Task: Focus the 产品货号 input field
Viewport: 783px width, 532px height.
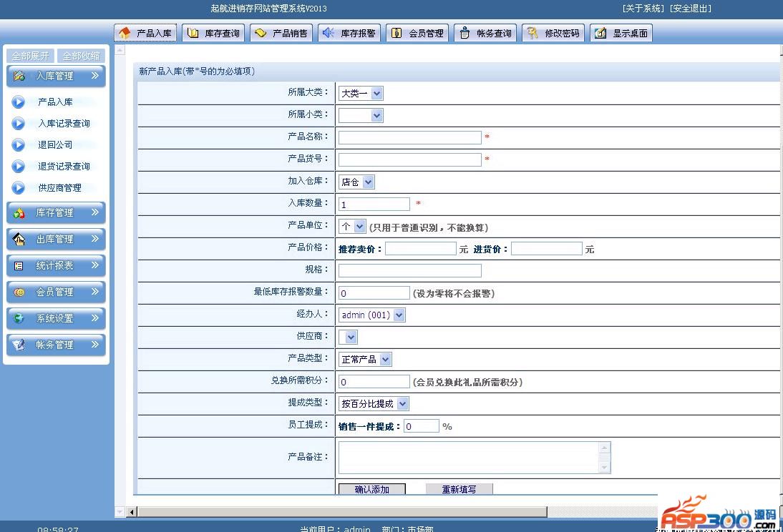Action: [410, 159]
